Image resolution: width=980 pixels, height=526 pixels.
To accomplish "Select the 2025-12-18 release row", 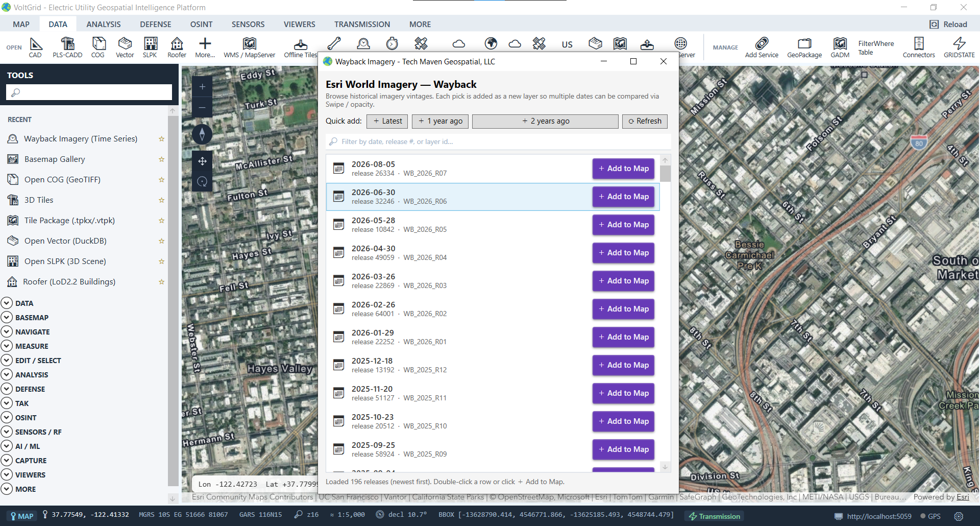I will (493, 365).
